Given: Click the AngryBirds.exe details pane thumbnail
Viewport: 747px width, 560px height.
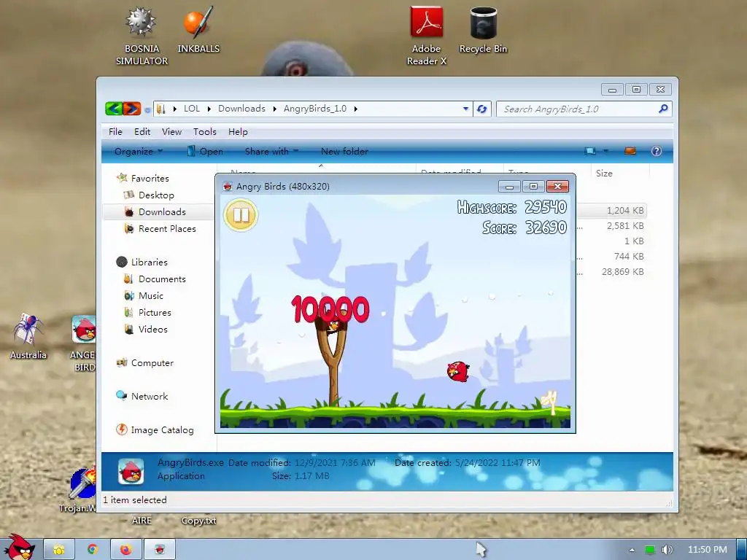Looking at the screenshot, I should [x=131, y=472].
